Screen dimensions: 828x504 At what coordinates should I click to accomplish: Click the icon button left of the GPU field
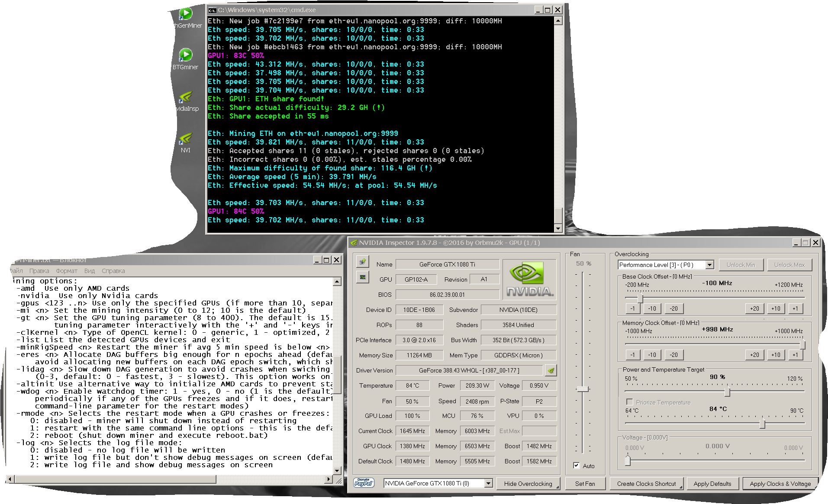(x=363, y=277)
